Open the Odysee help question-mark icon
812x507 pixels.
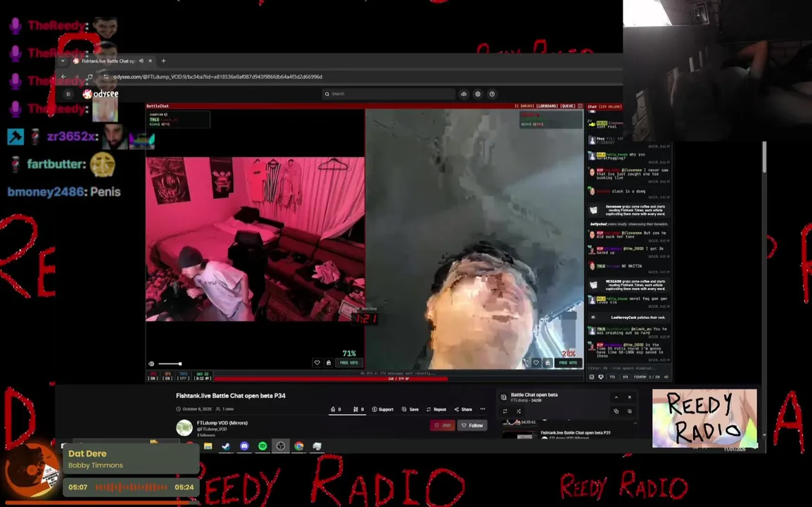[492, 94]
